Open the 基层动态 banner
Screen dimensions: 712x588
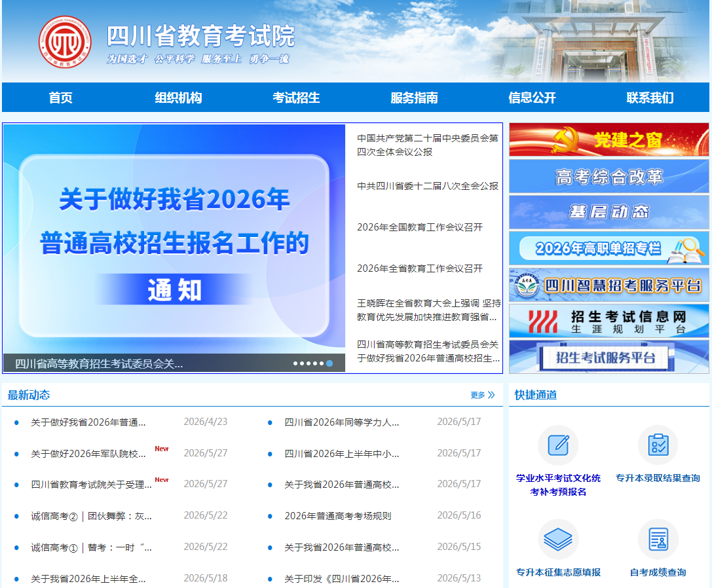pos(609,212)
